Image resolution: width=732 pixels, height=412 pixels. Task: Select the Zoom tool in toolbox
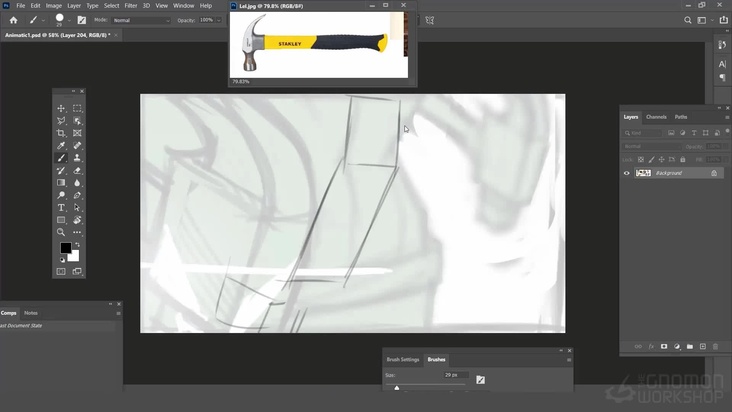coord(61,232)
